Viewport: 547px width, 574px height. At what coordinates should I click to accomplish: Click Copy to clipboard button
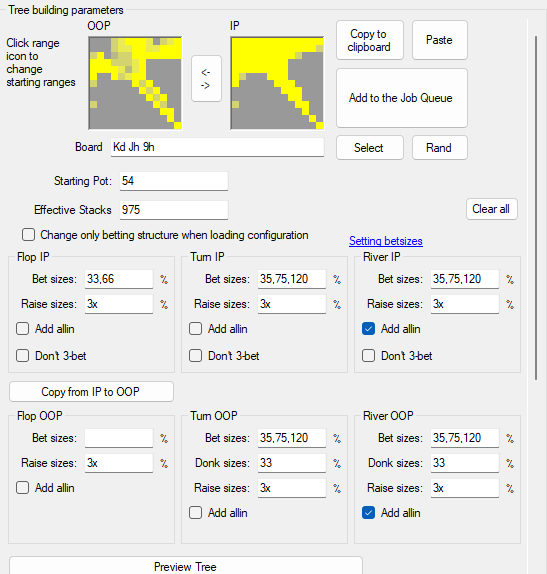click(x=370, y=40)
